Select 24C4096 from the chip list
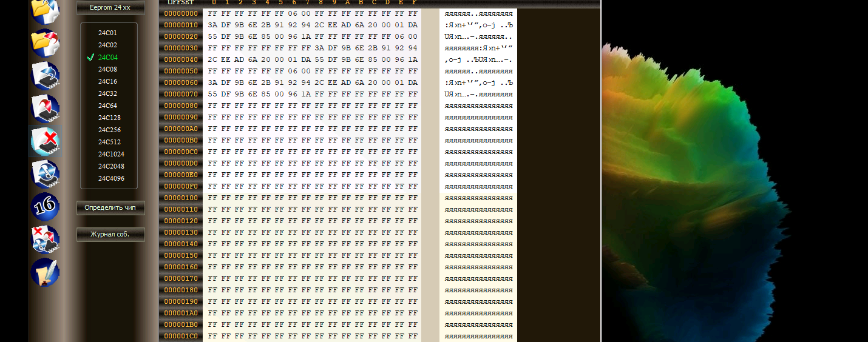Viewport: 868px width, 342px height. 111,178
